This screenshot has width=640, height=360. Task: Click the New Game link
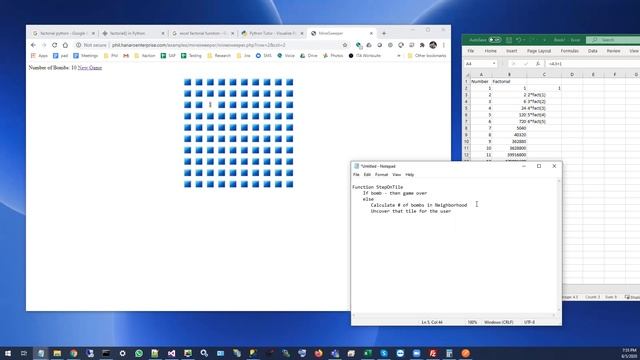coord(90,68)
